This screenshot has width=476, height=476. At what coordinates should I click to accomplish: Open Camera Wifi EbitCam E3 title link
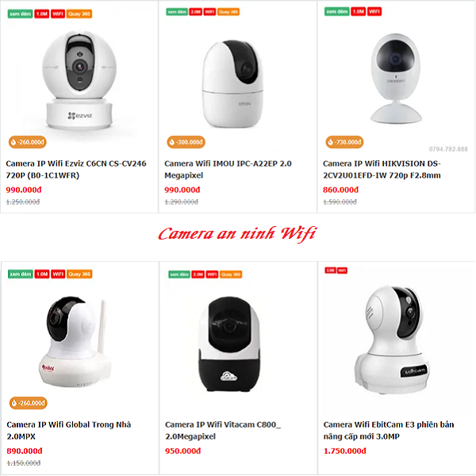[389, 431]
